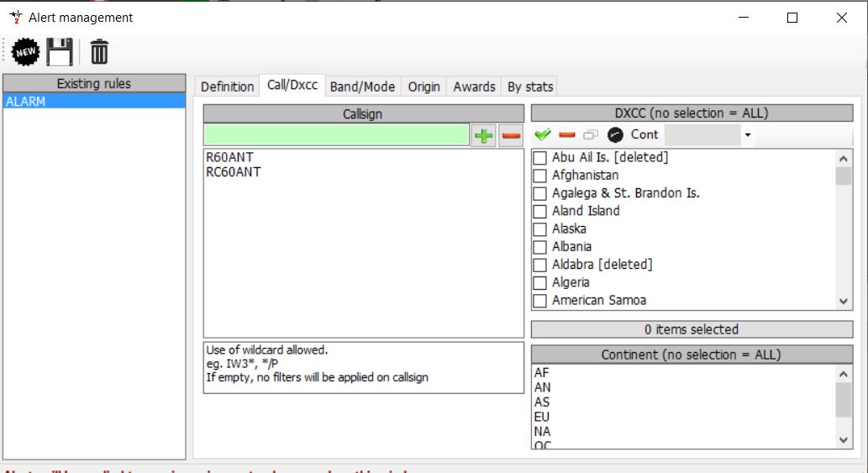The width and height of the screenshot is (868, 473).
Task: Check American Samoa checkbox
Action: pyautogui.click(x=539, y=301)
